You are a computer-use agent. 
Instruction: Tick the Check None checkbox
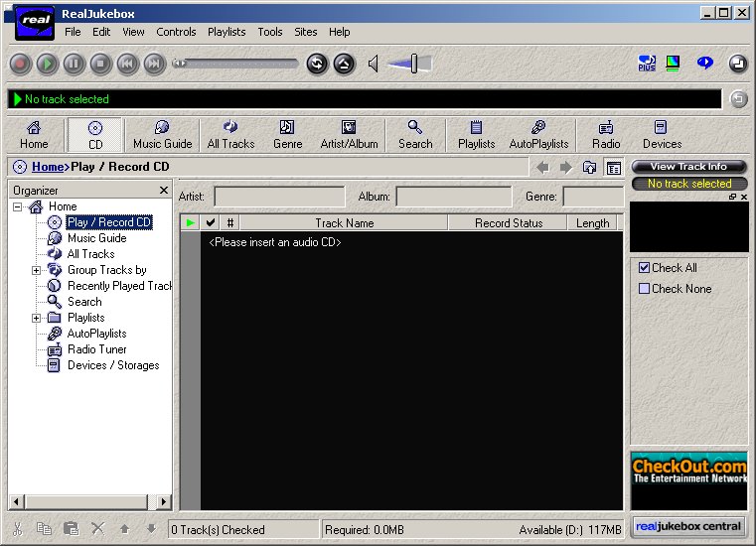(645, 289)
